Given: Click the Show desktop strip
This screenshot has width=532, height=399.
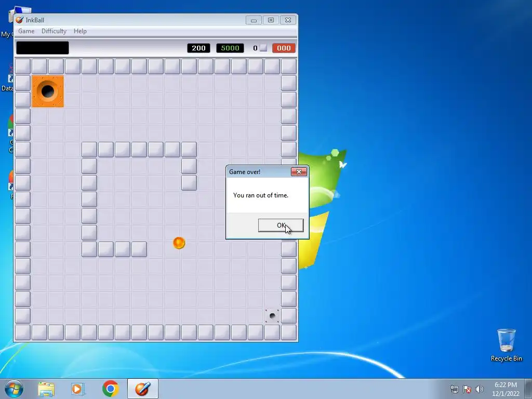Looking at the screenshot, I should click(528, 389).
